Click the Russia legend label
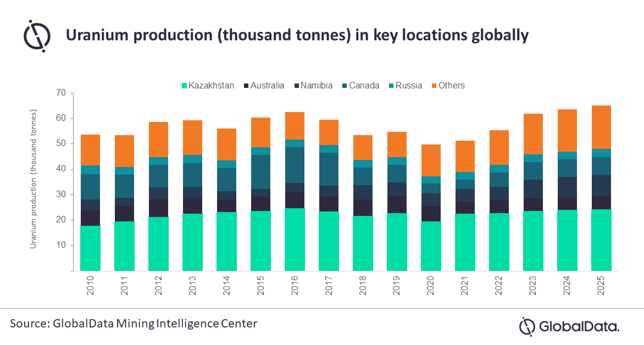 pyautogui.click(x=408, y=86)
